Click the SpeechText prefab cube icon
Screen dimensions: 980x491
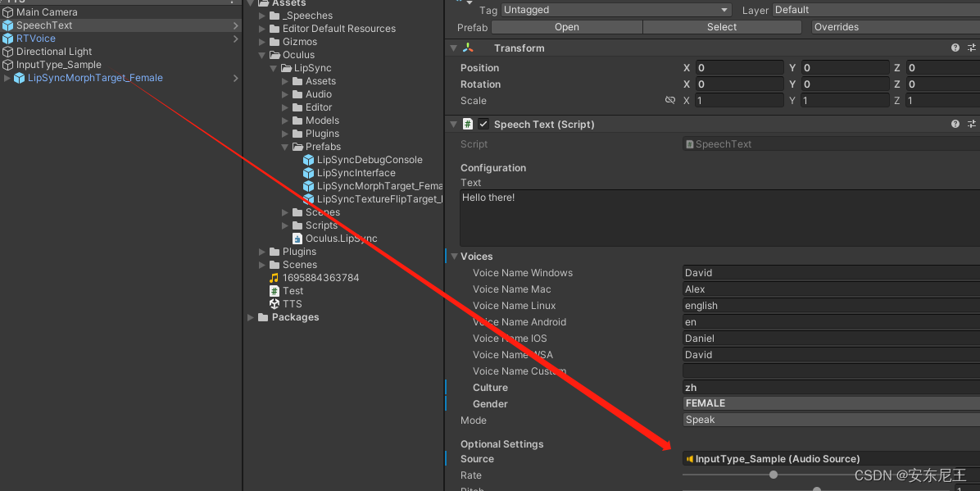pyautogui.click(x=8, y=25)
